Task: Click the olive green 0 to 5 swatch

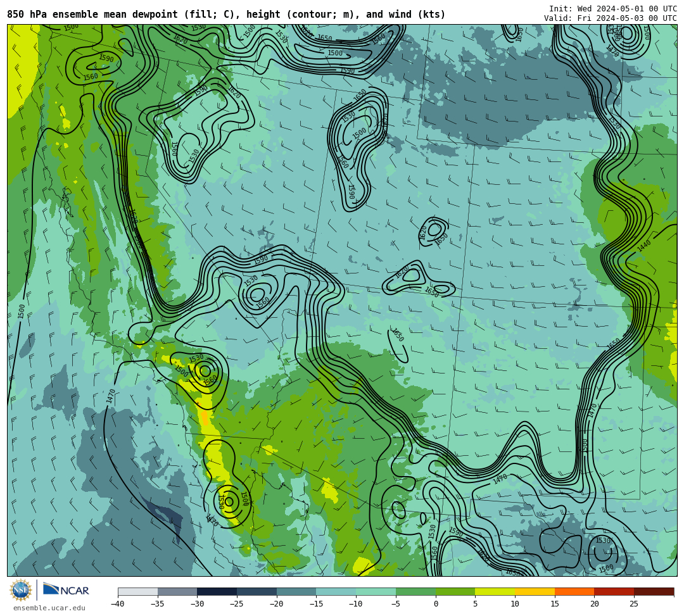Action: click(x=455, y=591)
